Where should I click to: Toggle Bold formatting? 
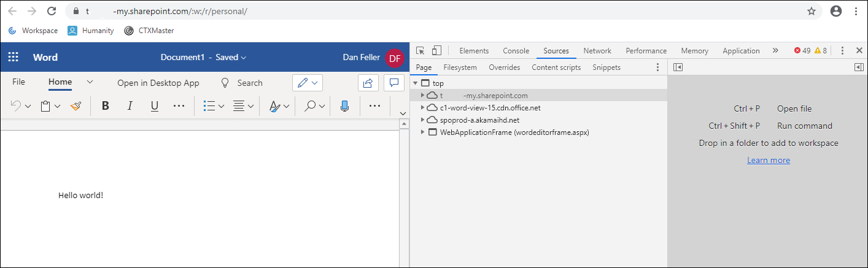(x=106, y=106)
